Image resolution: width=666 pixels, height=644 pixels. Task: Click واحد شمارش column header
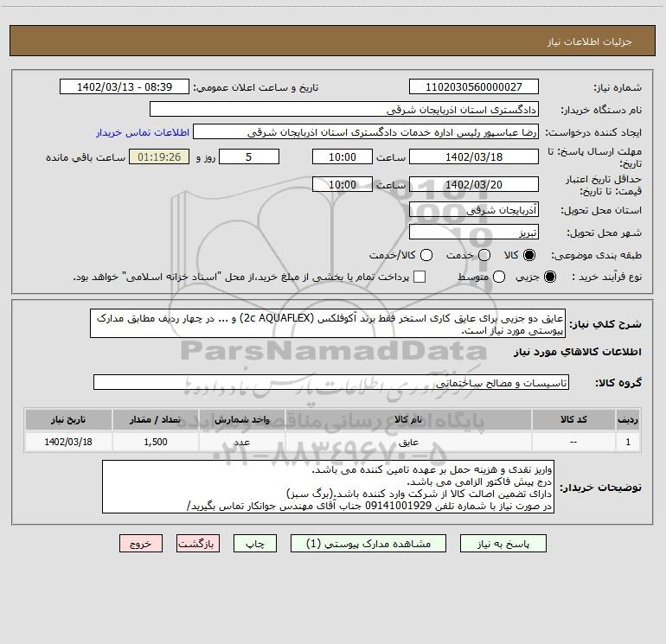[241, 419]
